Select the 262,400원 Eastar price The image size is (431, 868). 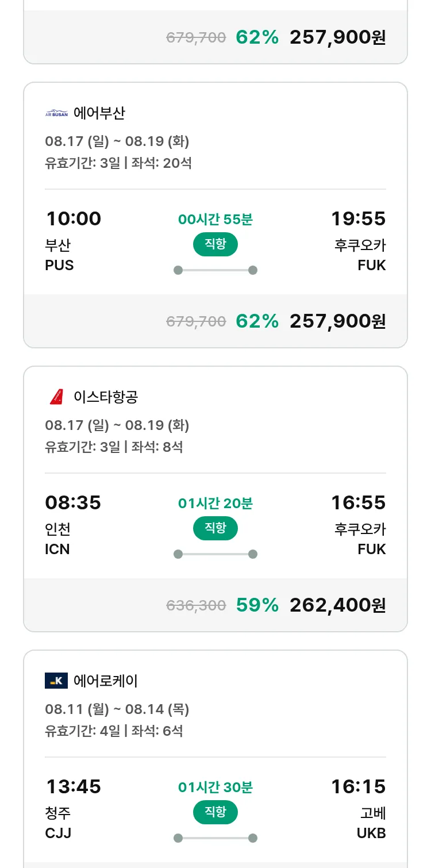tap(337, 605)
